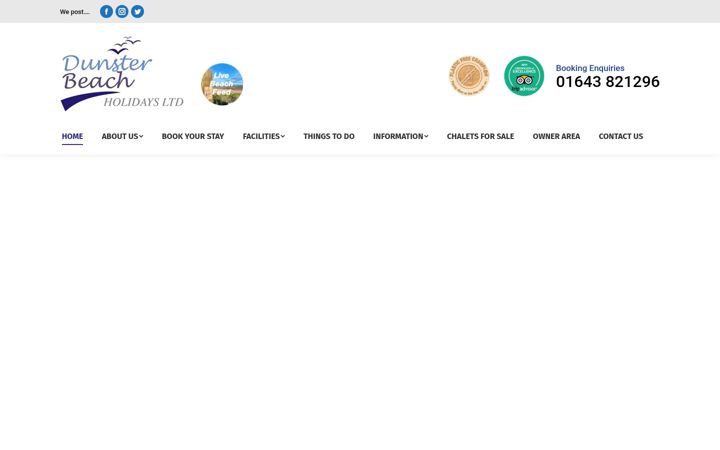This screenshot has width=720, height=450.
Task: Expand the About Us dropdown chevron
Action: pos(141,136)
